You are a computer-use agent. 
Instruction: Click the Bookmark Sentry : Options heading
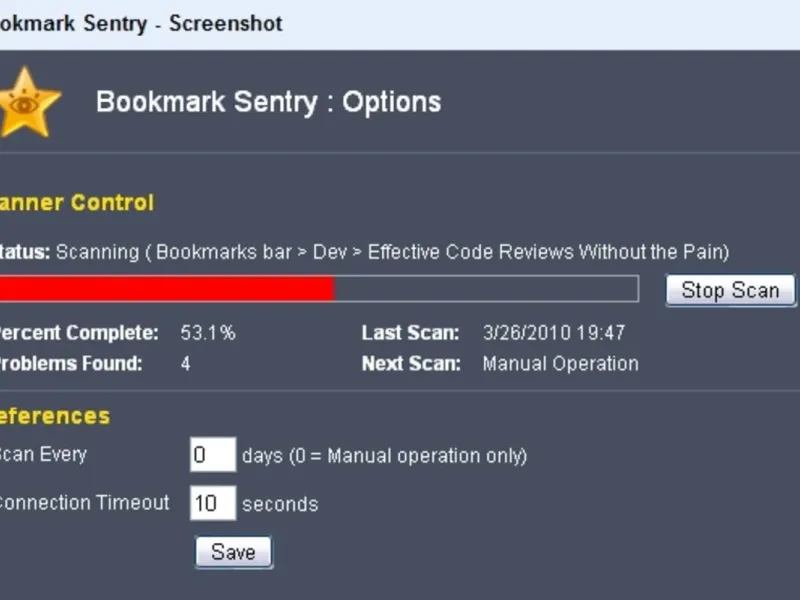click(x=268, y=102)
